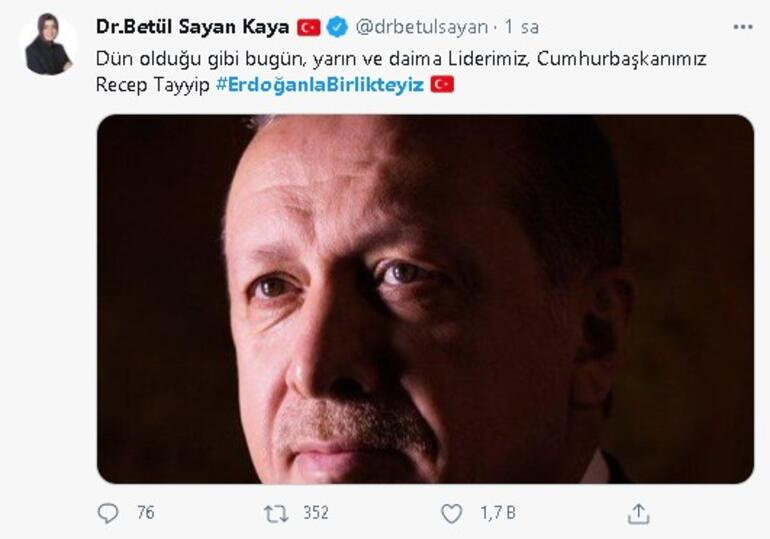Image resolution: width=770 pixels, height=539 pixels.
Task: Share the tweet via upload arrow icon
Action: pos(638,514)
